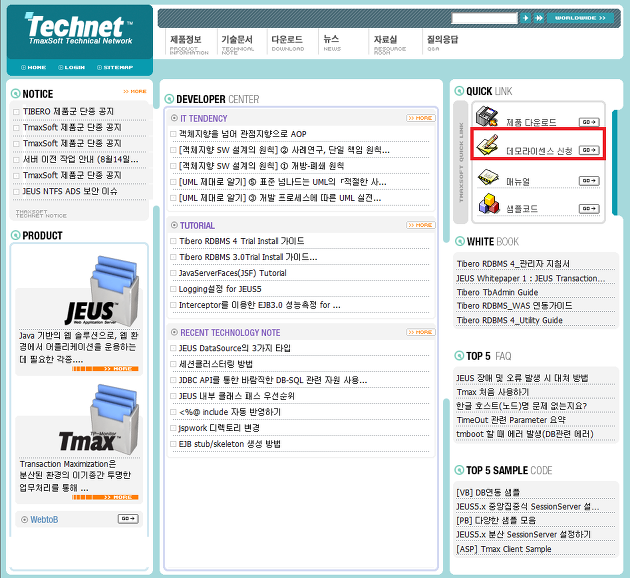Click MORE beside NOTICE heading
Image resolution: width=630 pixels, height=578 pixels.
pyautogui.click(x=135, y=92)
